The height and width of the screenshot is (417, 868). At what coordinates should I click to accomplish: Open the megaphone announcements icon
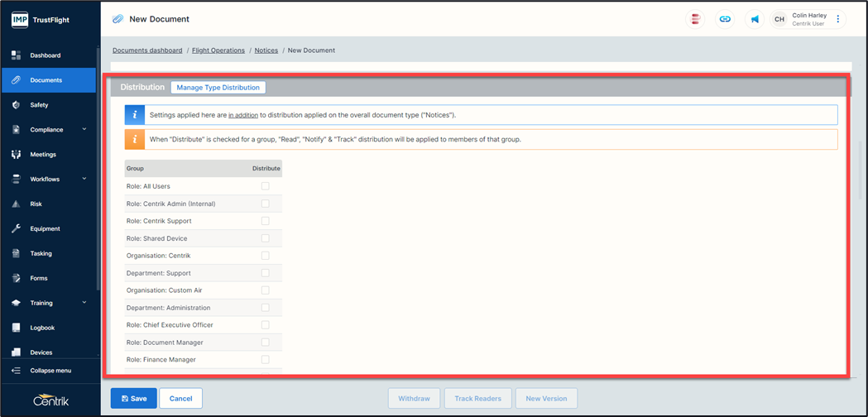pyautogui.click(x=755, y=19)
